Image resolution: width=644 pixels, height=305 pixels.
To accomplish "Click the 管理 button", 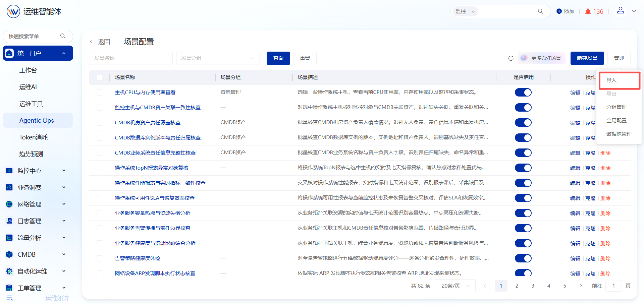I will 619,58.
